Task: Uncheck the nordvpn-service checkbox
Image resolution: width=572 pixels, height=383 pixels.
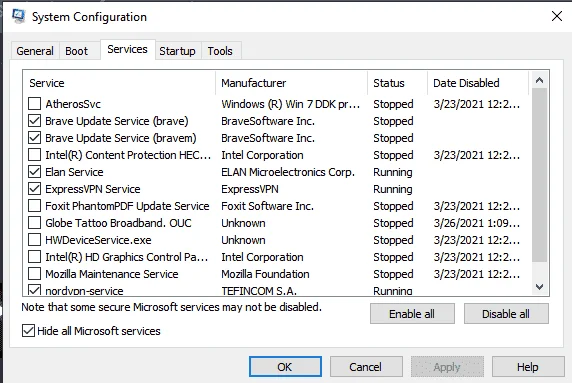Action: [34, 290]
